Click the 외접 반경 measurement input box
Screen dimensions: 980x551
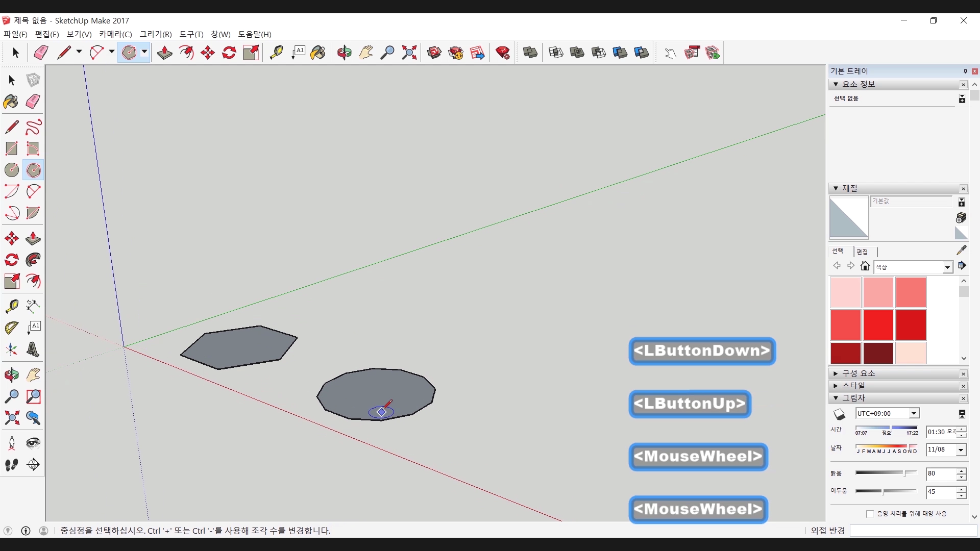(x=913, y=531)
